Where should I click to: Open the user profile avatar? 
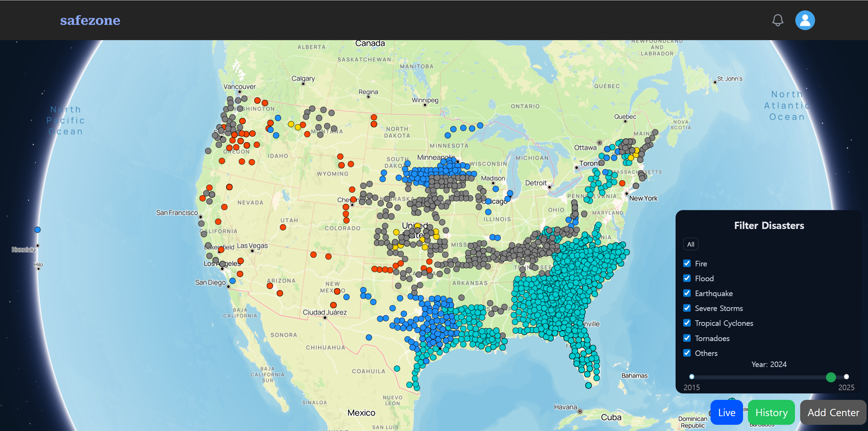805,20
